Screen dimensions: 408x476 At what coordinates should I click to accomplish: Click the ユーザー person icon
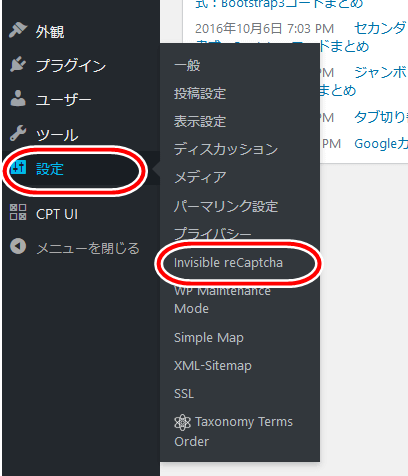point(18,98)
